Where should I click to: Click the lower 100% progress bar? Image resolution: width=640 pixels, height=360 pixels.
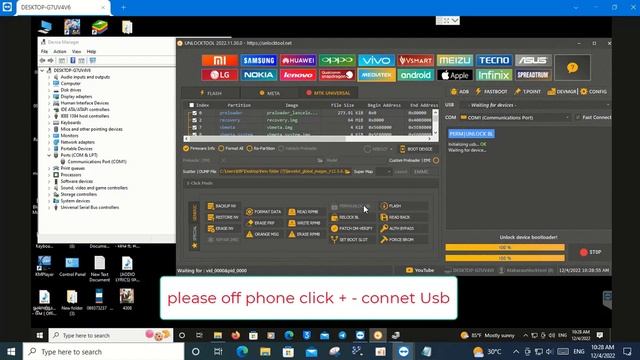pyautogui.click(x=505, y=258)
